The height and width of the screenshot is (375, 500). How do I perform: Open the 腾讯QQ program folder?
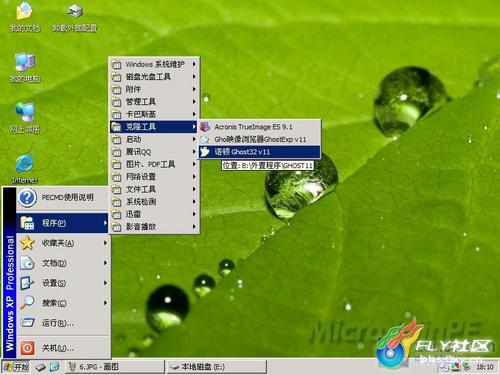(154, 152)
